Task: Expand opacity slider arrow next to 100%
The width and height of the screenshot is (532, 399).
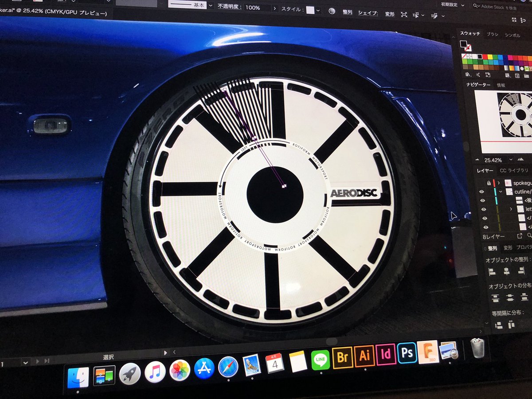Action: tap(274, 8)
